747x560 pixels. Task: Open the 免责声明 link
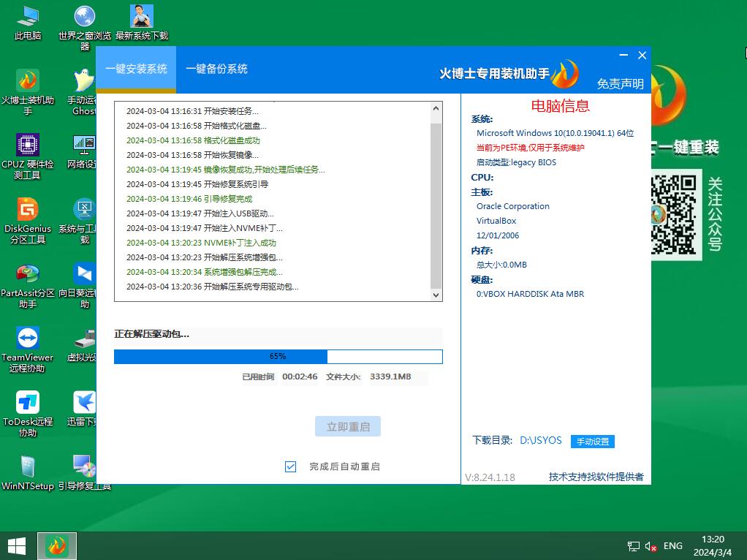pos(621,84)
